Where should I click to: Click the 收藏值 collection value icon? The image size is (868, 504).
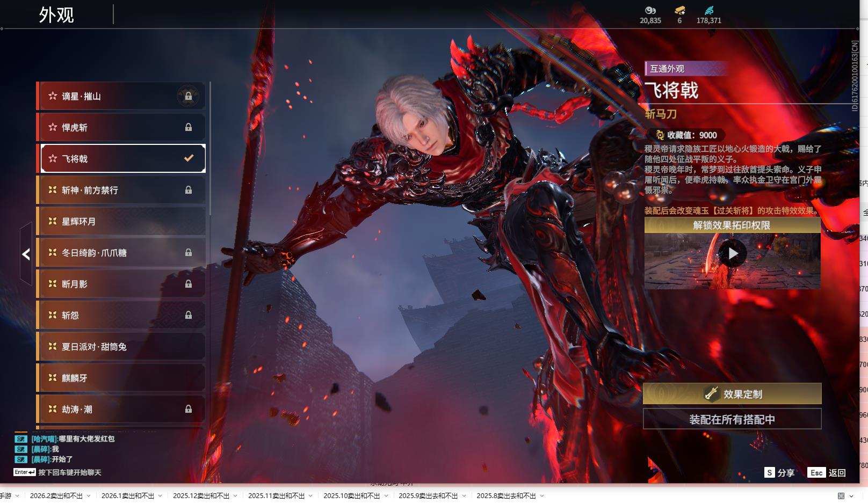[x=660, y=135]
